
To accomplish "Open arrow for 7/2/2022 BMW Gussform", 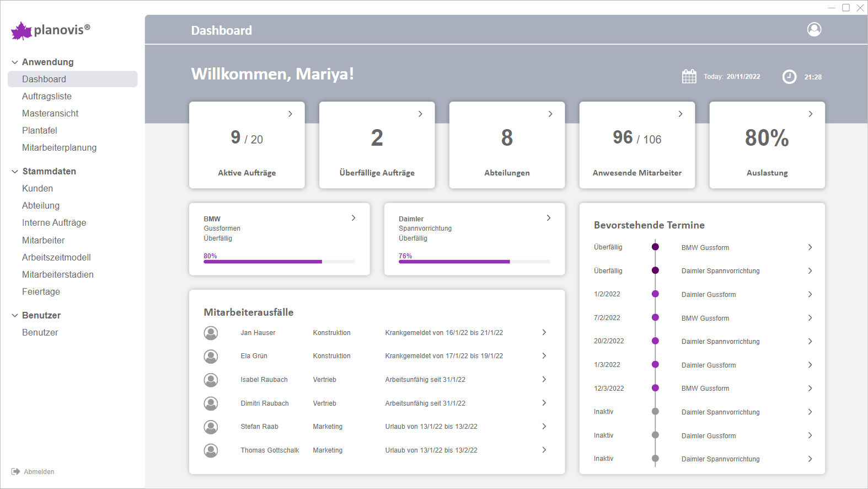I will click(x=810, y=317).
